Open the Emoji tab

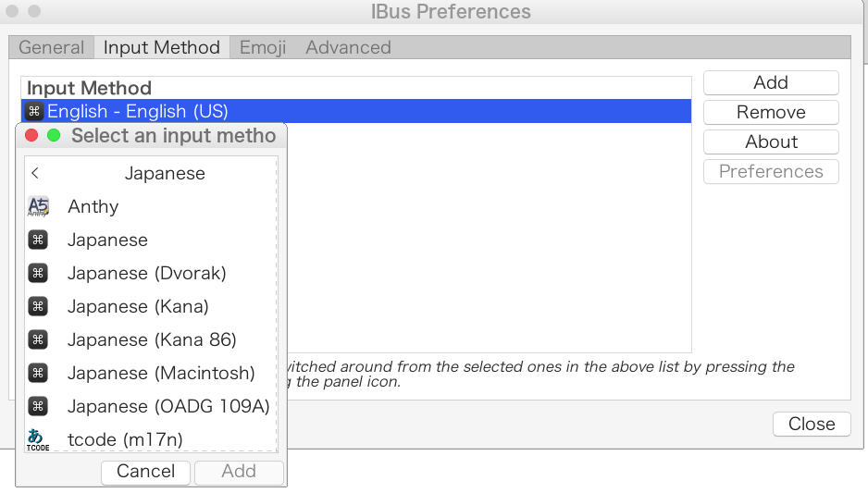[x=263, y=47]
